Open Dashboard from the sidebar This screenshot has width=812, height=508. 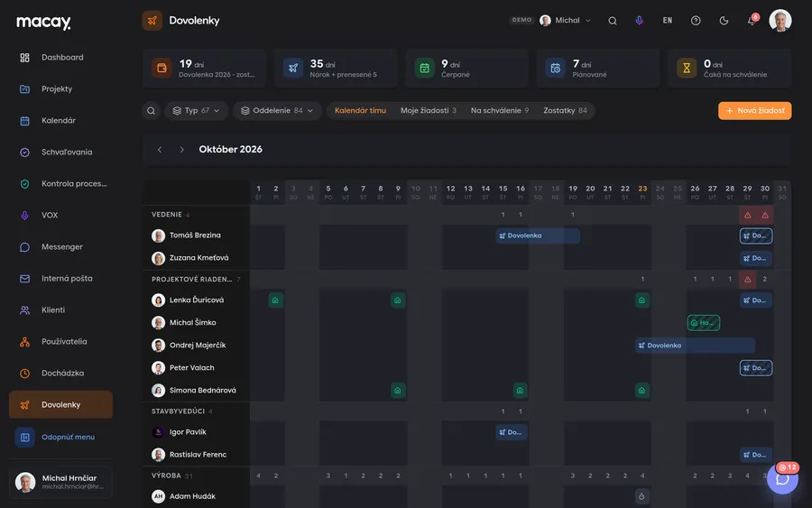pos(60,58)
